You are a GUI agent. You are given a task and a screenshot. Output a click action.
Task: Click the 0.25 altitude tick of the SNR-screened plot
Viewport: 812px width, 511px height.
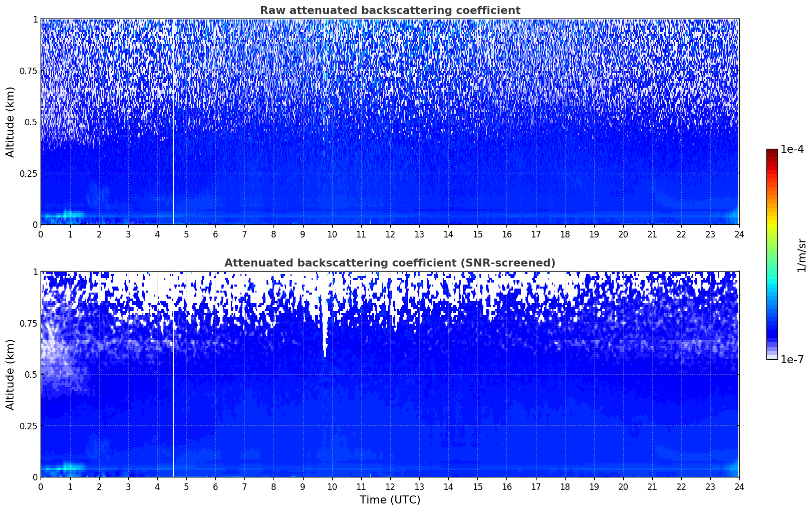29,426
